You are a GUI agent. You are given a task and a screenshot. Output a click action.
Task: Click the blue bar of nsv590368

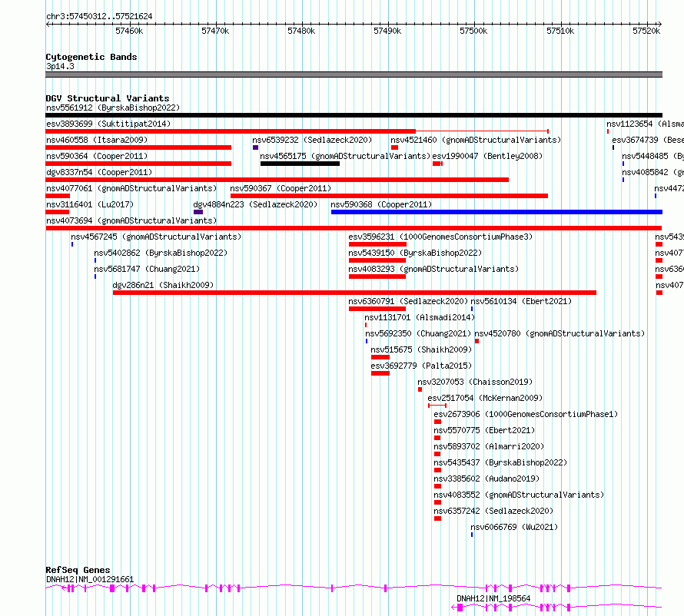(x=496, y=212)
